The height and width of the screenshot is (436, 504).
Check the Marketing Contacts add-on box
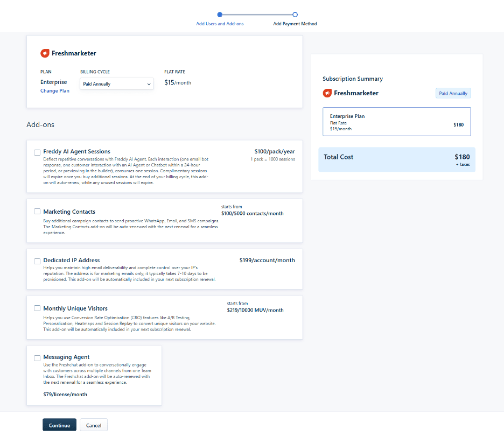38,212
